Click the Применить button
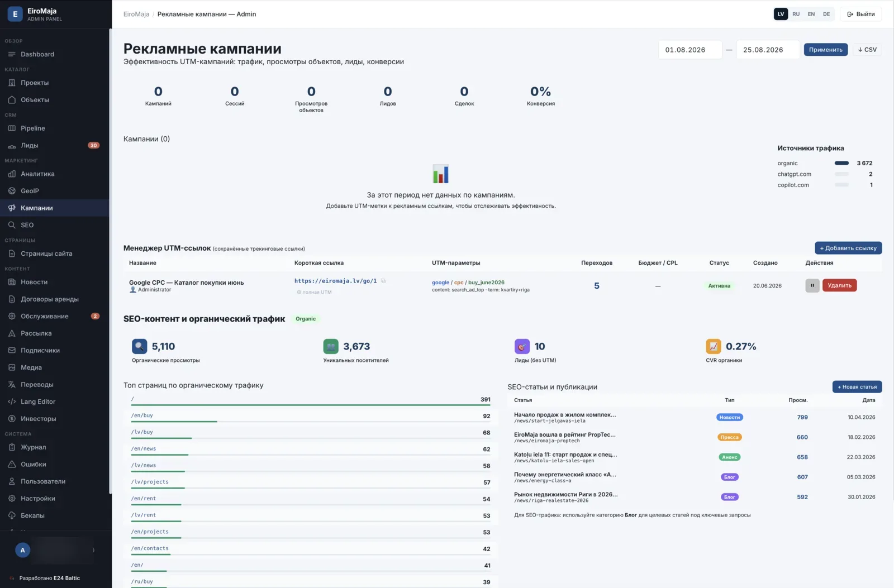The width and height of the screenshot is (894, 588). coord(825,50)
